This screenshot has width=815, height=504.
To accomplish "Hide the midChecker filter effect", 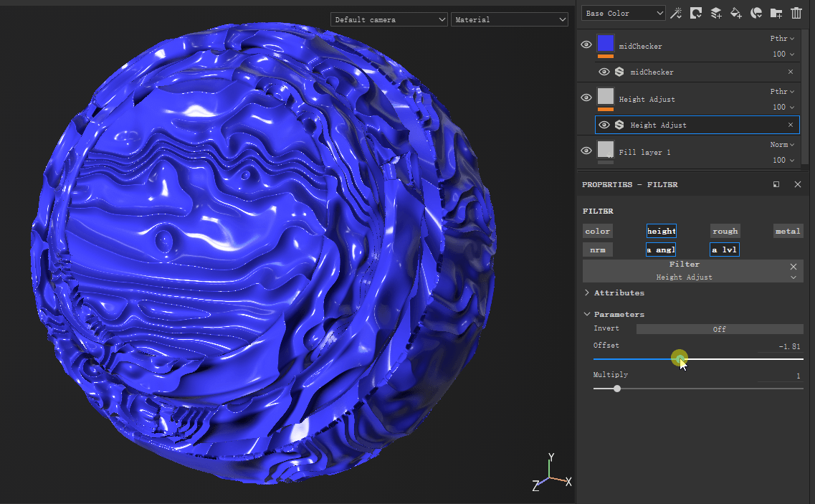I will click(604, 72).
